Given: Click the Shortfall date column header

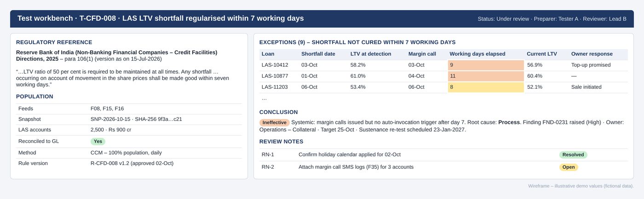Looking at the screenshot, I should pos(318,54).
